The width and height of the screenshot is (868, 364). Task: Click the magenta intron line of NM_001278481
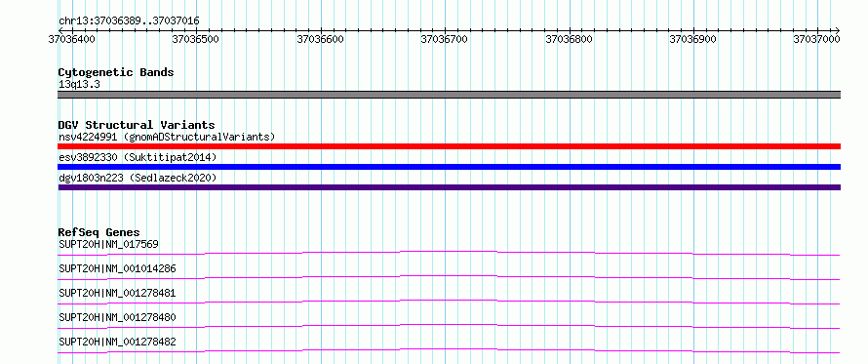pyautogui.click(x=450, y=302)
